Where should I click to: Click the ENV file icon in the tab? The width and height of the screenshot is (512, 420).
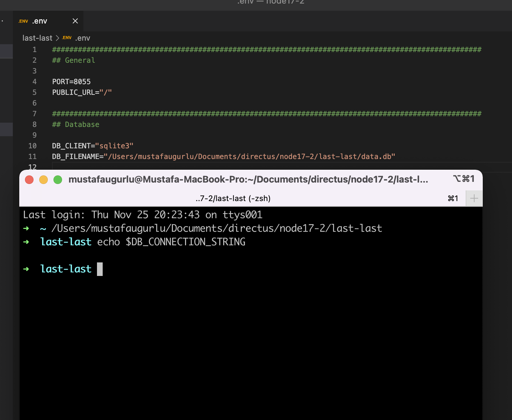coord(23,21)
